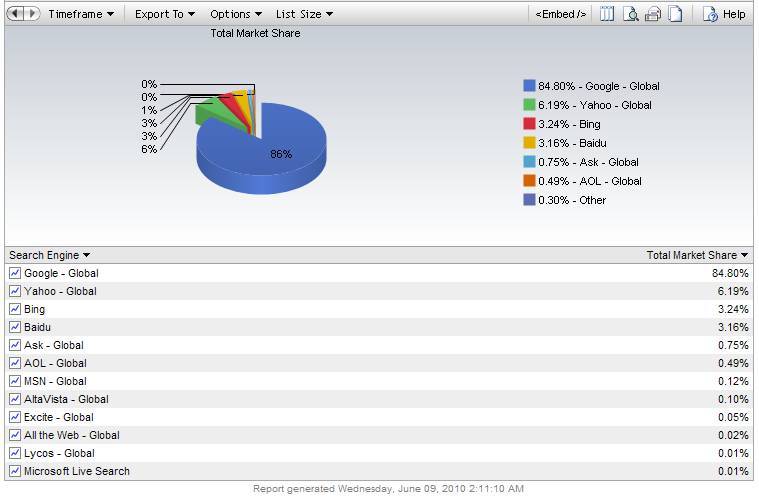Click the 6% pie callout label
Screen dimensions: 759x498
tap(149, 149)
